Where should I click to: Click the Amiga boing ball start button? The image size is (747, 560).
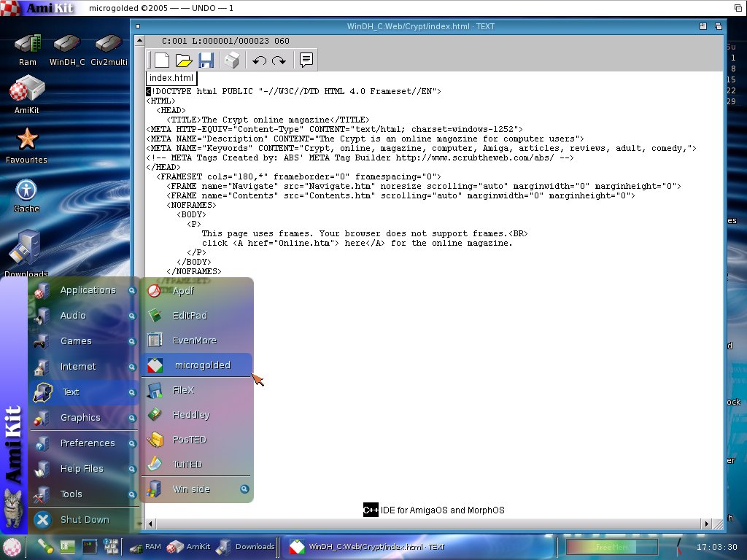[x=12, y=547]
